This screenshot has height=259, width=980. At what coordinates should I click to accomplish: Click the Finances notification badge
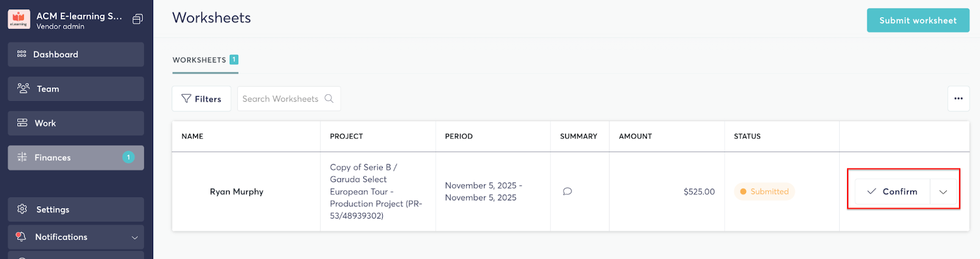(x=129, y=157)
